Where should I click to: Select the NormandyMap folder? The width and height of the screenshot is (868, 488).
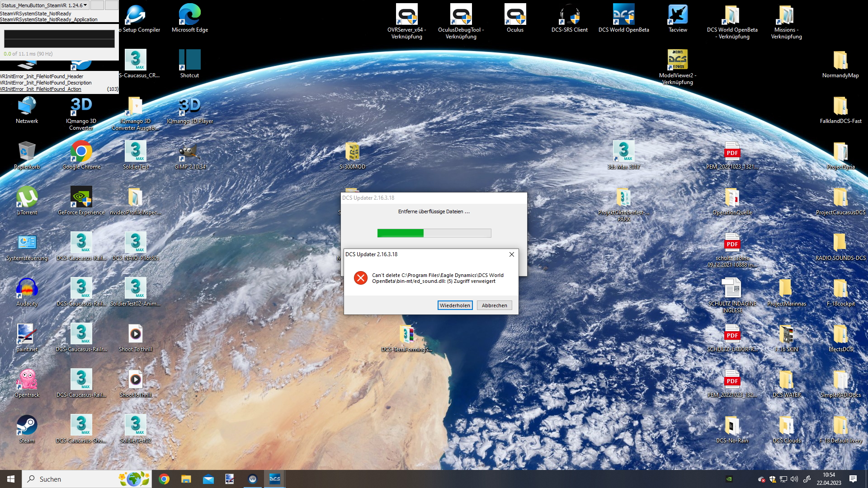tap(840, 64)
